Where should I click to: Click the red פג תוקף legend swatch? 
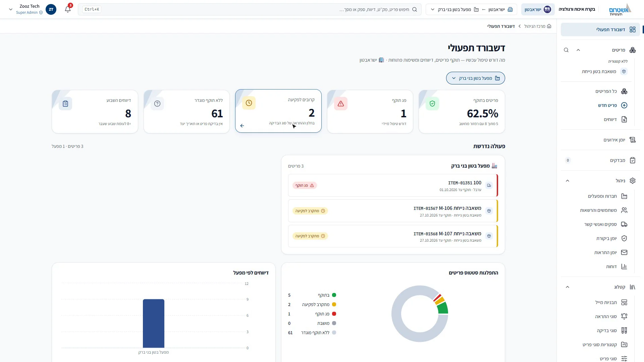tap(334, 314)
